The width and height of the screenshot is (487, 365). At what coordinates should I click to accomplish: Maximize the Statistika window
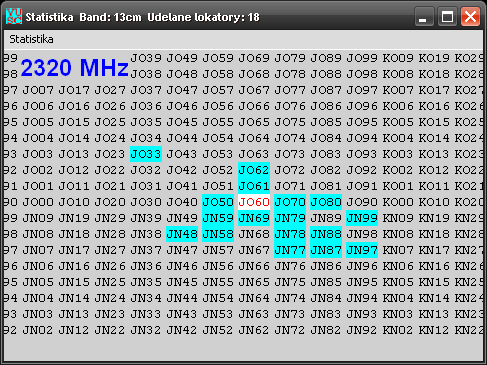tap(447, 16)
